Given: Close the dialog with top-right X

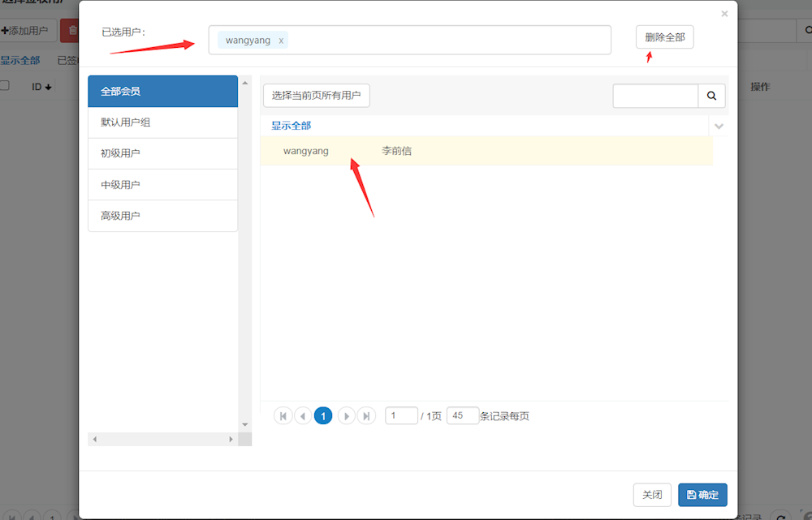Looking at the screenshot, I should click(724, 14).
